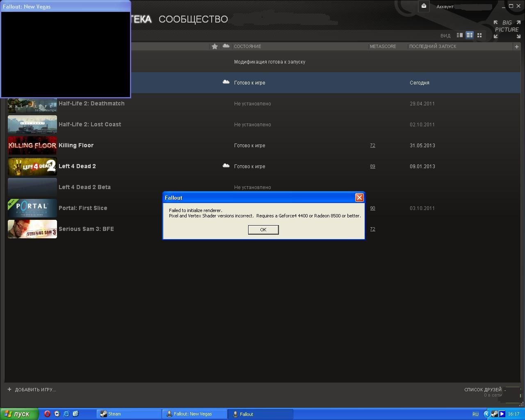This screenshot has width=525, height=420.
Task: Sort by cloud sync column header
Action: pyautogui.click(x=226, y=46)
